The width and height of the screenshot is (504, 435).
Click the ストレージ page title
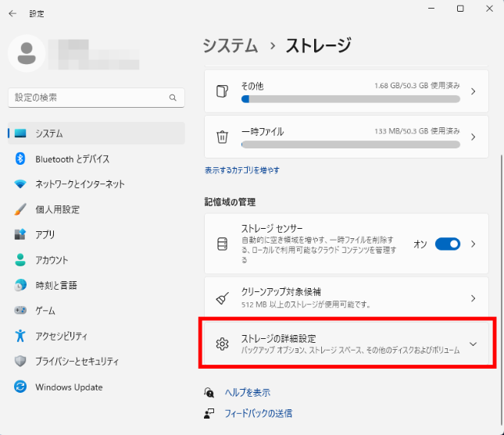(x=318, y=45)
